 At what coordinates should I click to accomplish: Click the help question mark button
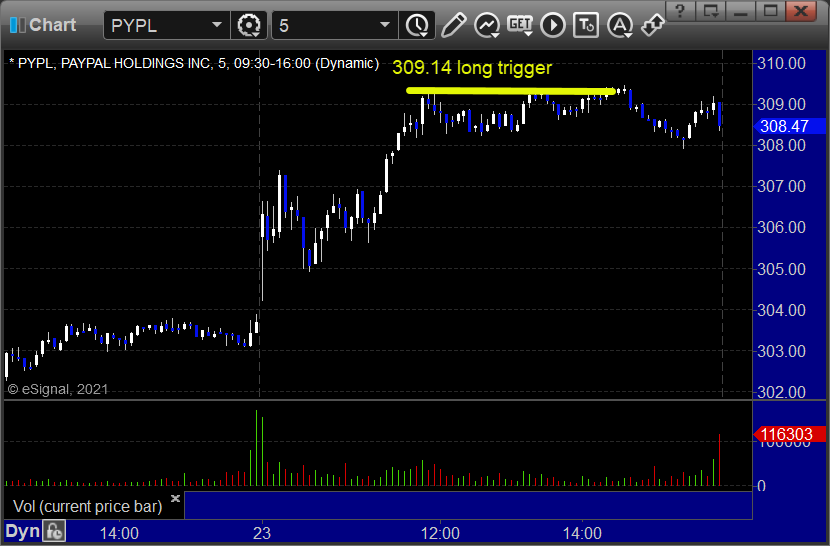click(680, 11)
